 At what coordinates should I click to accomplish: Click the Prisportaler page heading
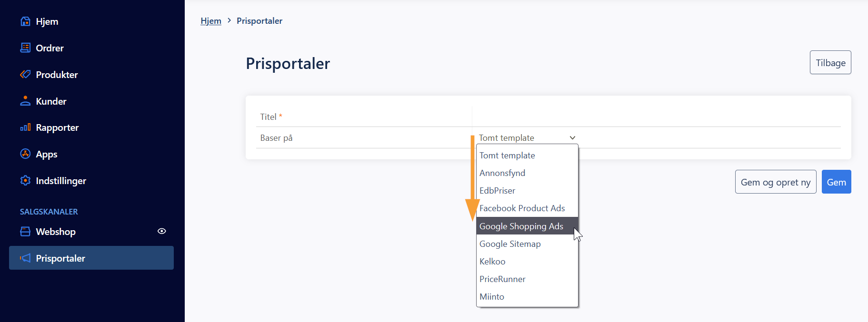(x=288, y=63)
